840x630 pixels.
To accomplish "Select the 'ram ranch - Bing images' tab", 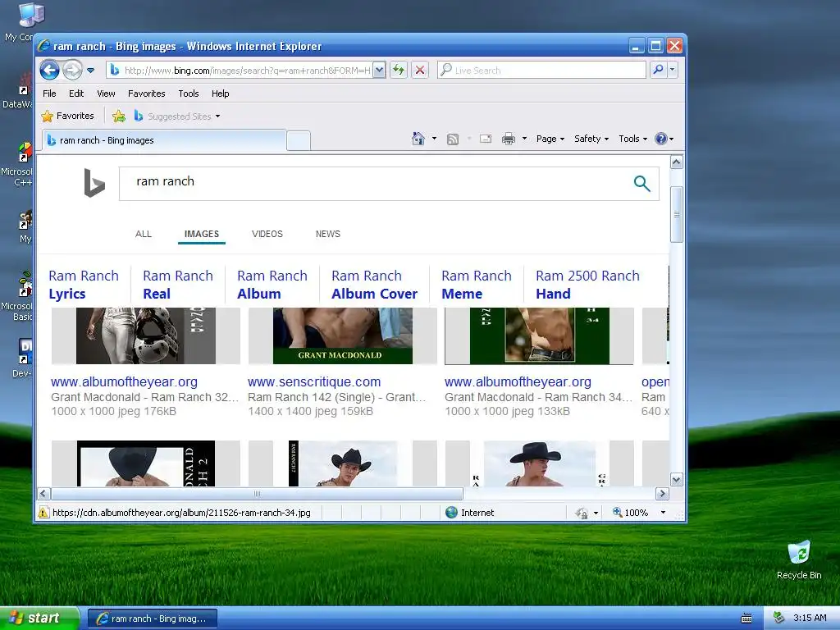I will 163,140.
